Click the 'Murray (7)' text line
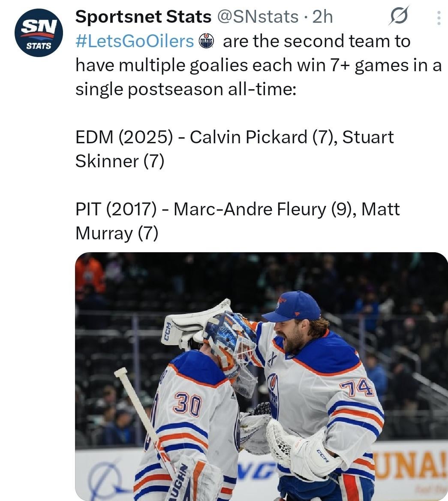Screen dimensions: 448x501 click(117, 233)
